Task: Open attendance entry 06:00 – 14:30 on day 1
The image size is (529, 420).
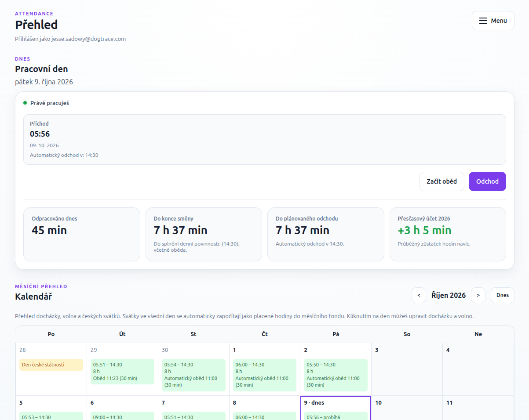Action: click(265, 375)
